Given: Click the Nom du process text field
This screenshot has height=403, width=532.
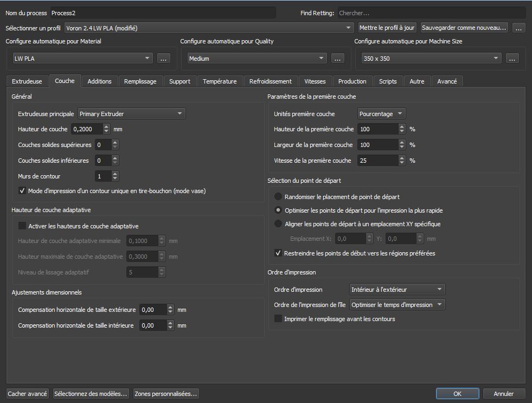Looking at the screenshot, I should (x=163, y=13).
